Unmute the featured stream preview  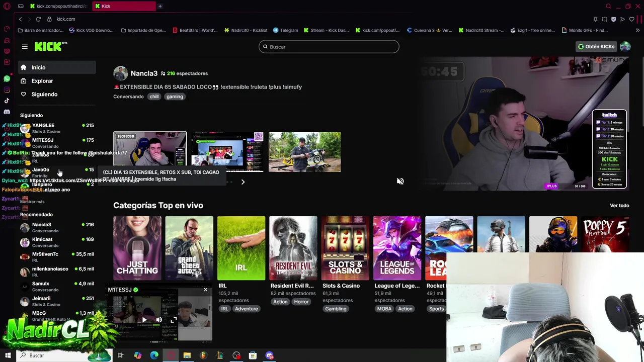(x=400, y=182)
